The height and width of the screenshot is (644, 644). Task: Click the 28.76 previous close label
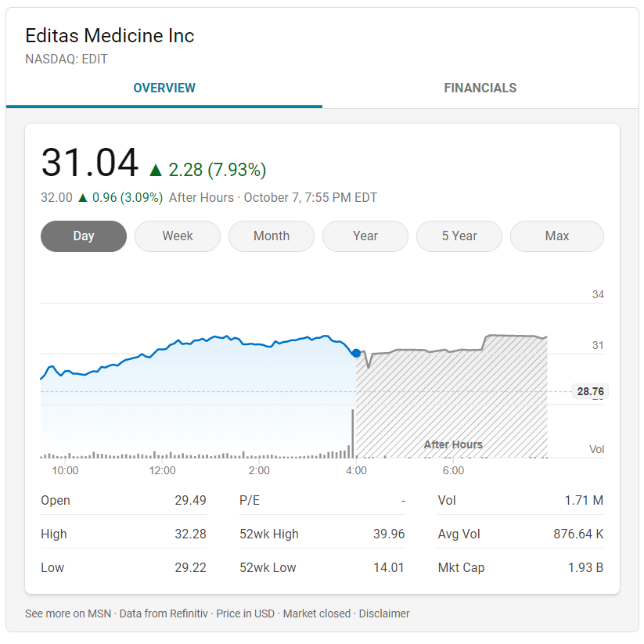[x=590, y=391]
